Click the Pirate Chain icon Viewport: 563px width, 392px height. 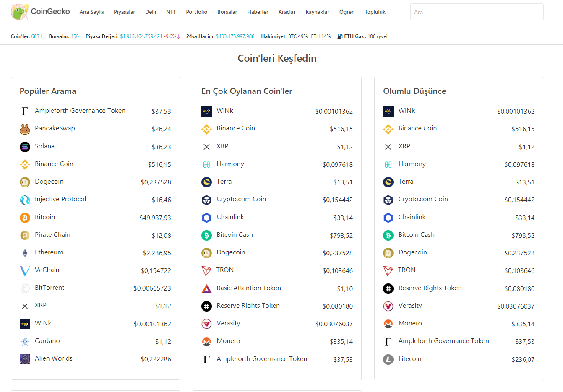[x=25, y=235]
